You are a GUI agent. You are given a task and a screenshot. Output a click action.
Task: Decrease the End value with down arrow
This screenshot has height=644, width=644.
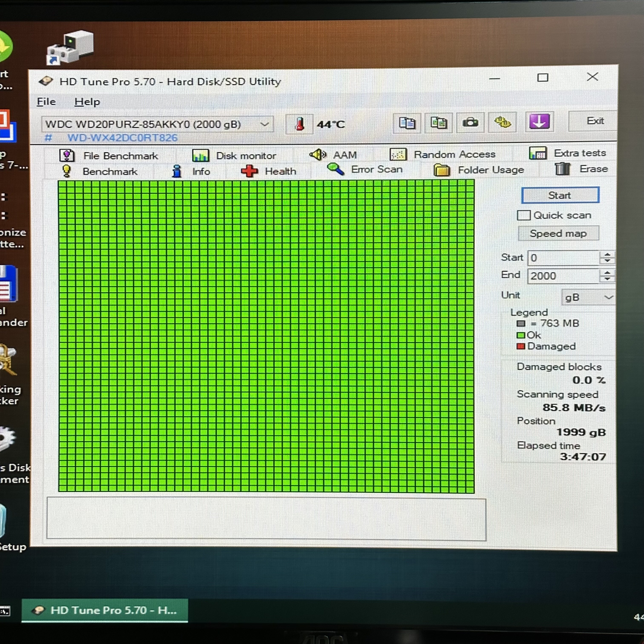pos(607,279)
